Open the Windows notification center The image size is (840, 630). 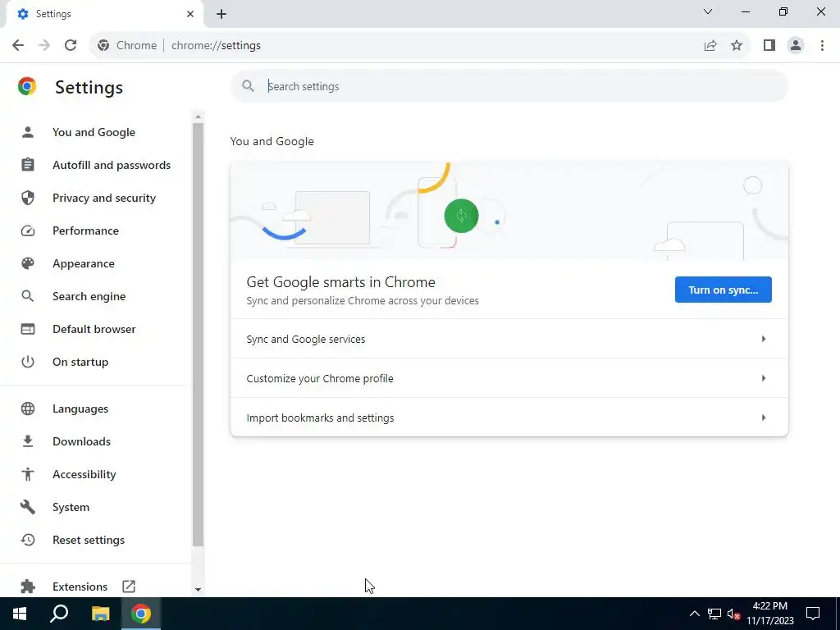[x=813, y=614]
